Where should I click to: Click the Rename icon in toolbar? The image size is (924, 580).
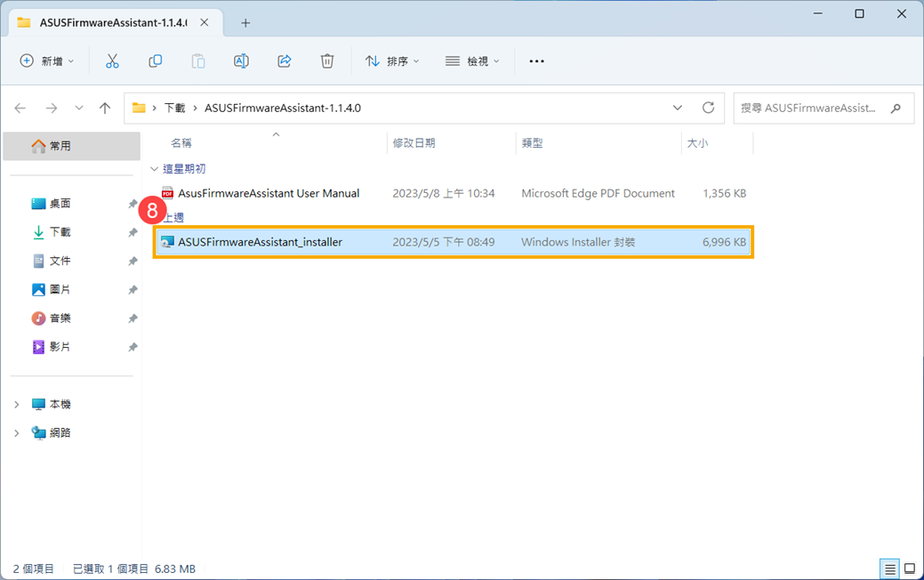tap(241, 61)
